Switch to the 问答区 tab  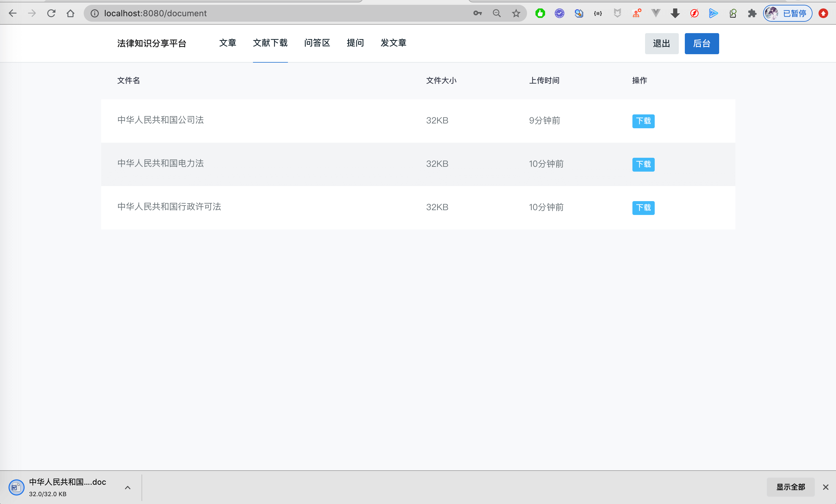[x=317, y=43]
